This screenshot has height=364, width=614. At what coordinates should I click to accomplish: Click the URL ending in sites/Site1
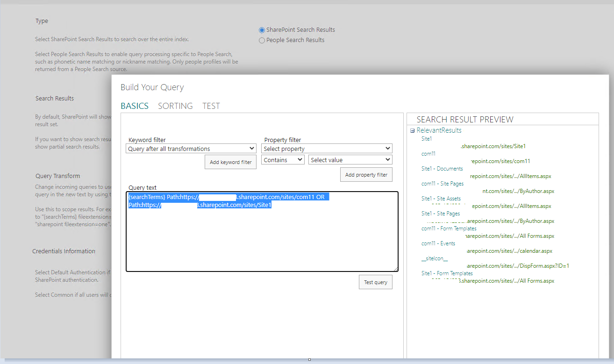(493, 146)
